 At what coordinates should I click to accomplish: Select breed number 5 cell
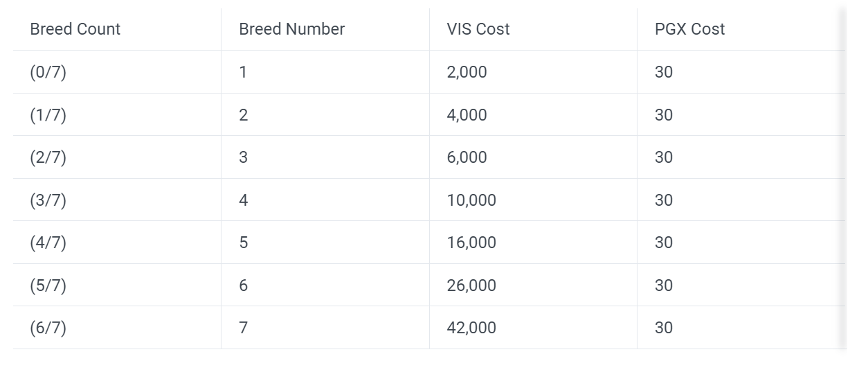pos(244,243)
